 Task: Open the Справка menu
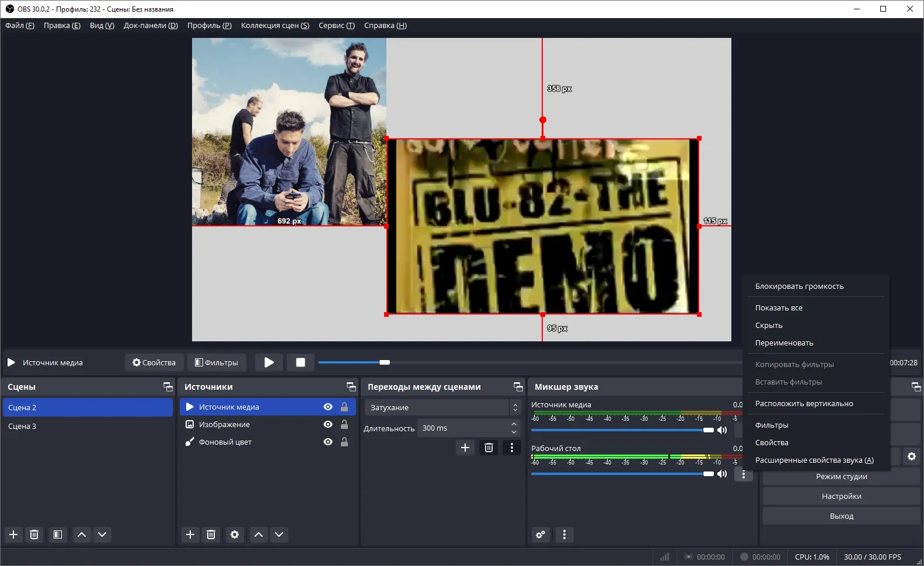(x=385, y=26)
